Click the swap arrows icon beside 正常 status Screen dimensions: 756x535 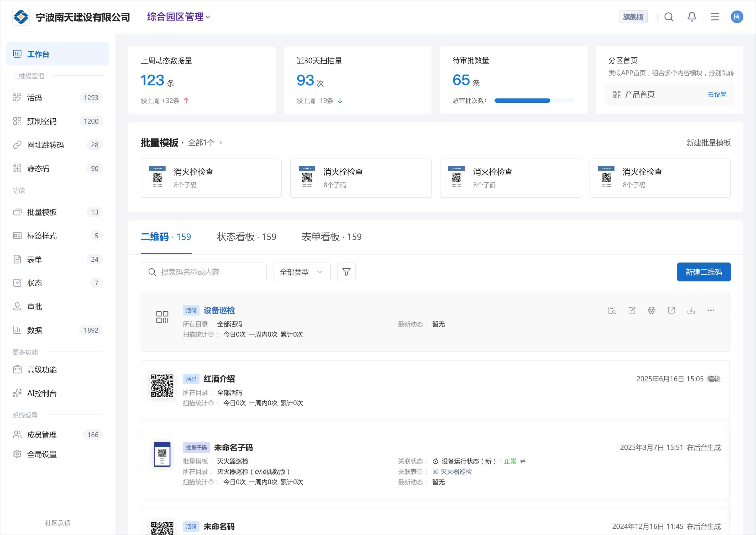click(523, 461)
